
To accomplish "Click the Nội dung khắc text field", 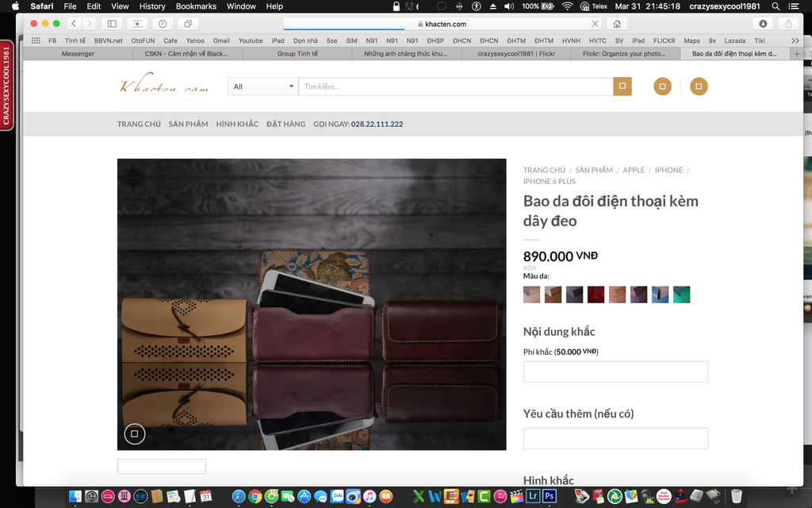I will (615, 371).
